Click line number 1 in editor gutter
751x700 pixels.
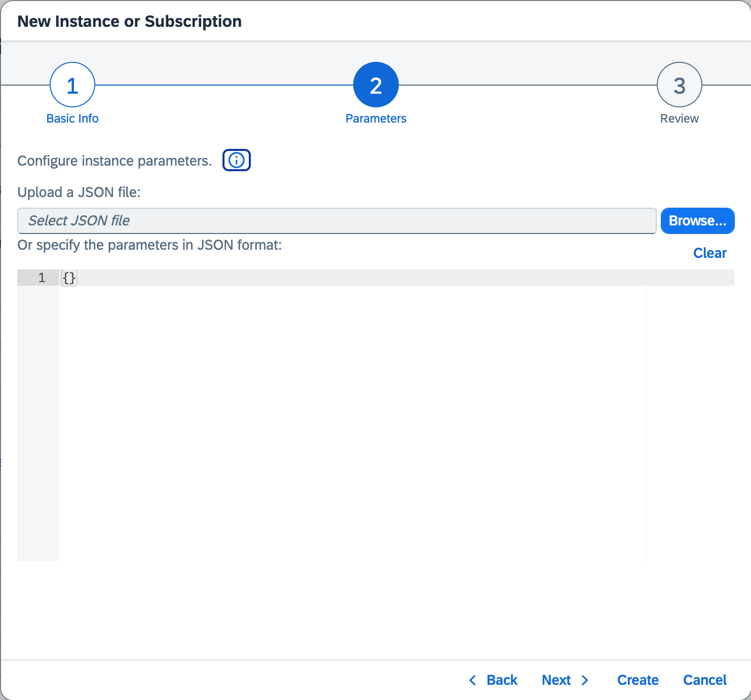point(42,278)
